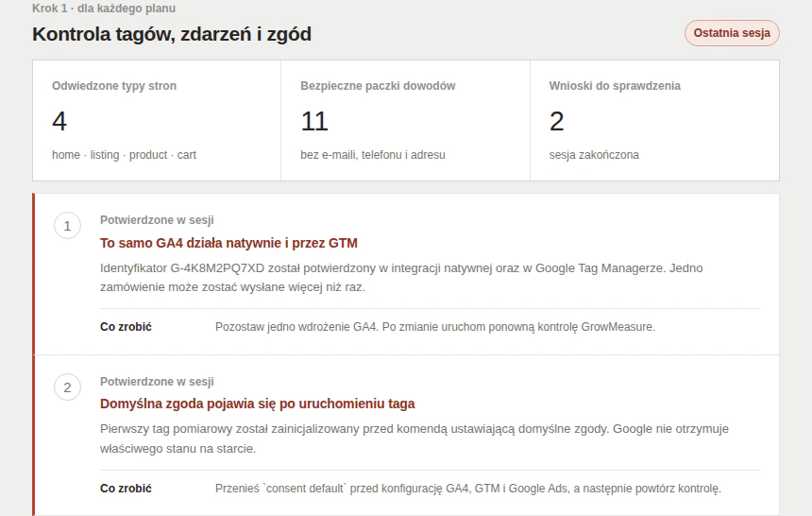Click "Bezpieczne paczki dowodów" card label
812x516 pixels.
coord(378,86)
